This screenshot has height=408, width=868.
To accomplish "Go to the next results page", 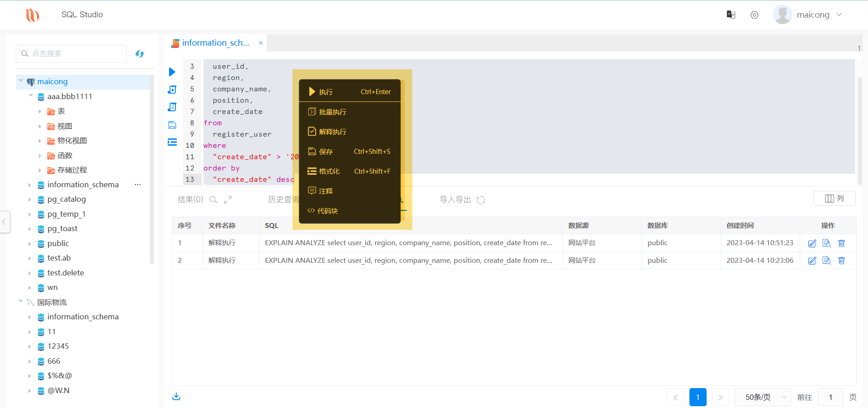I will pyautogui.click(x=721, y=398).
